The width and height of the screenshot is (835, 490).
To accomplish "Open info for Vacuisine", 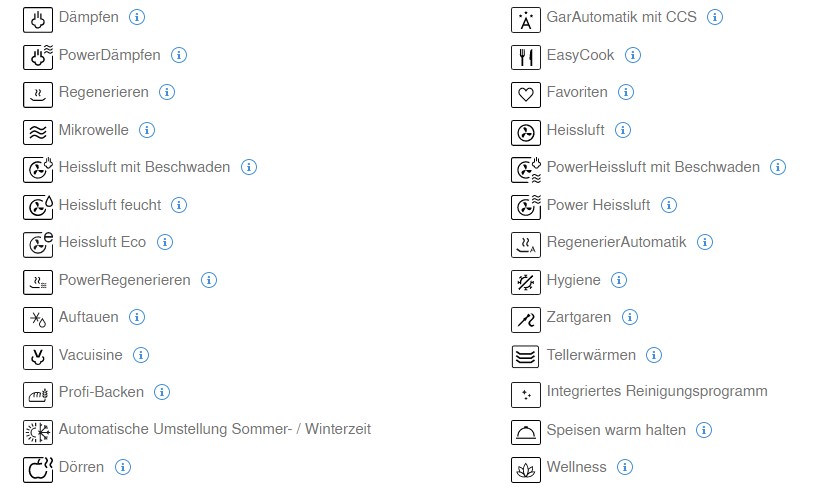I will (141, 355).
